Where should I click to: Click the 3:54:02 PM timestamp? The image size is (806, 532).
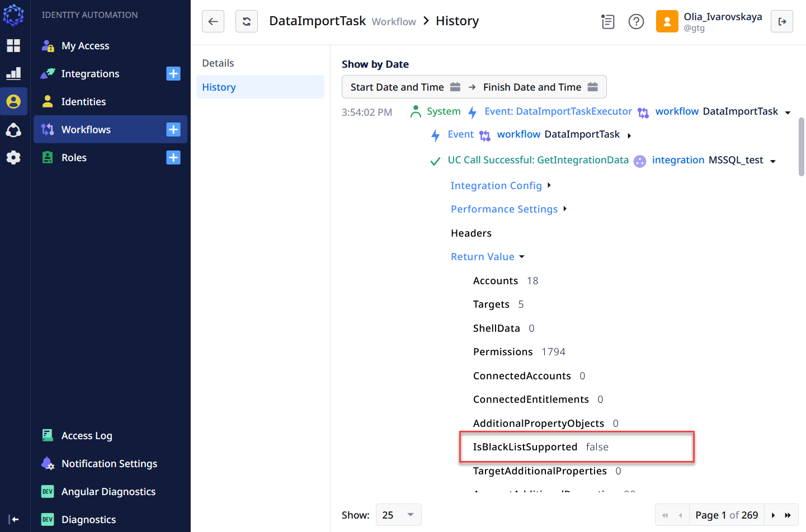367,112
